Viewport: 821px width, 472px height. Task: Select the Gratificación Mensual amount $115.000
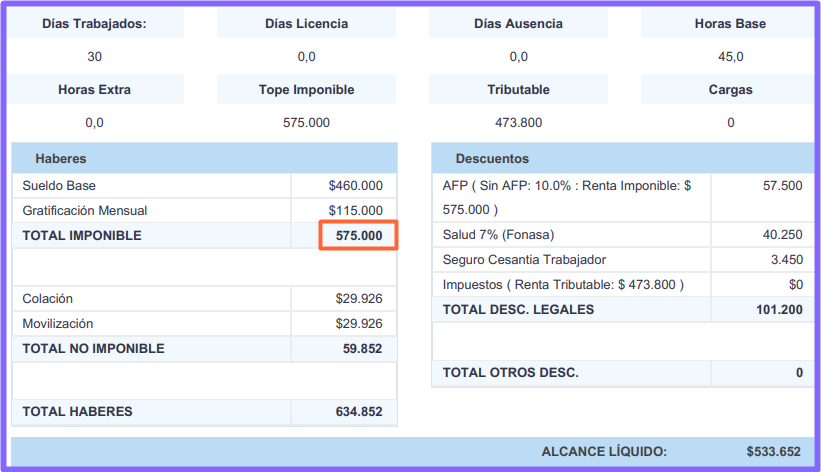click(x=356, y=211)
